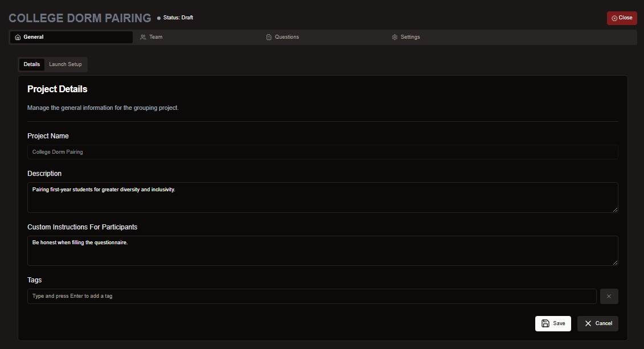Cancel editing project details
Screen dimensions: 644x349
[597, 323]
